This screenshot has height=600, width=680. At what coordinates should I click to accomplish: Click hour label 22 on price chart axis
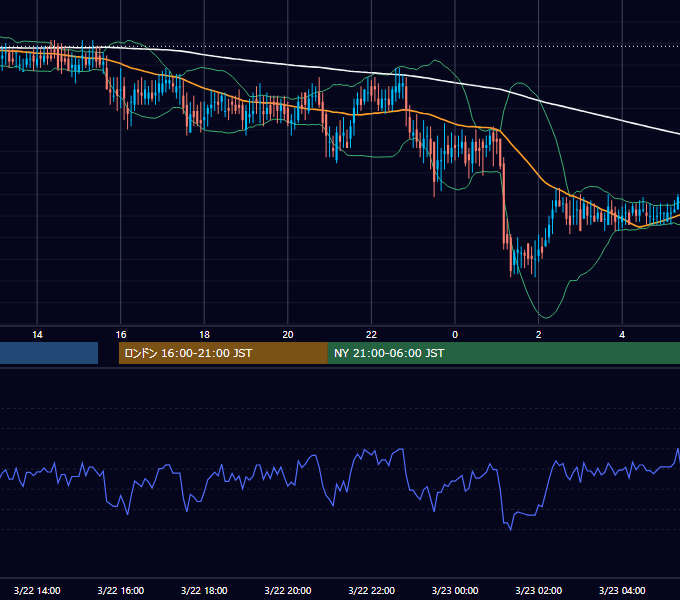(371, 335)
